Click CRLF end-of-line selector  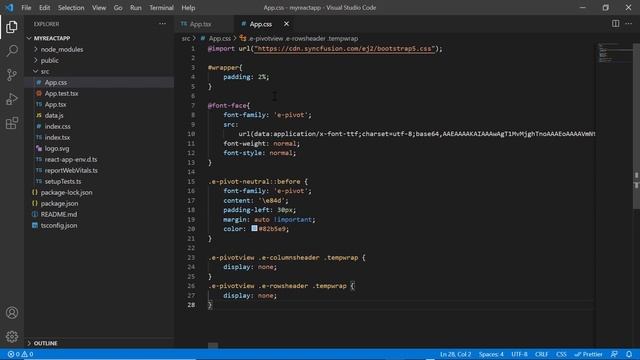click(x=541, y=354)
